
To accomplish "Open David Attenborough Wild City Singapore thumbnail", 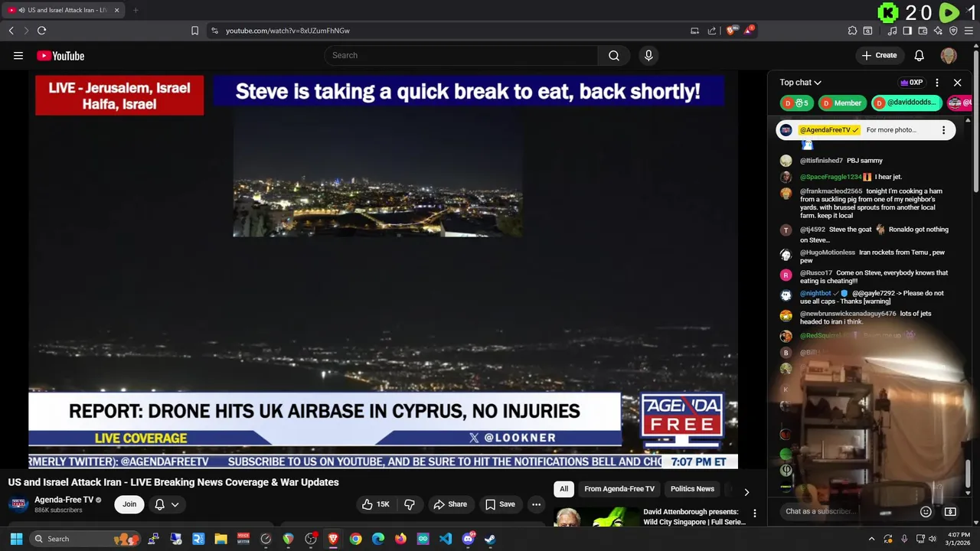I will [596, 517].
